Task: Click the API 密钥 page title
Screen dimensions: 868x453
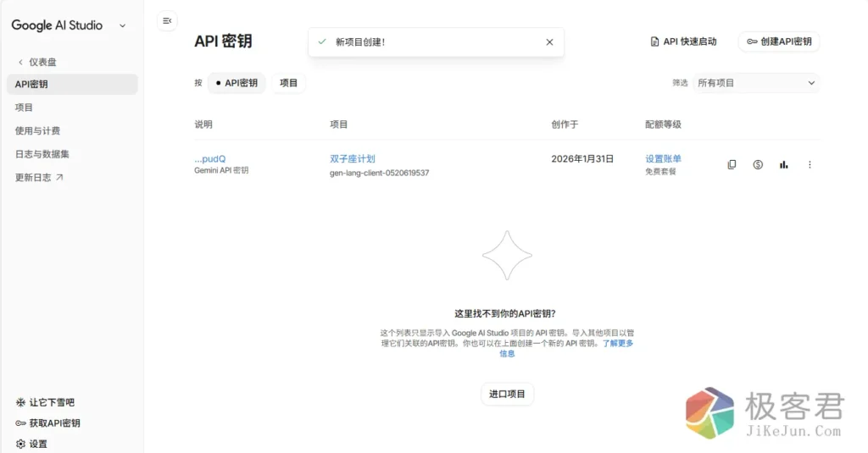Action: 223,41
